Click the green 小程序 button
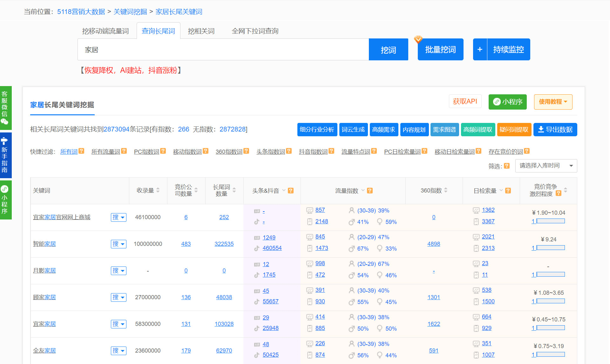 point(507,102)
